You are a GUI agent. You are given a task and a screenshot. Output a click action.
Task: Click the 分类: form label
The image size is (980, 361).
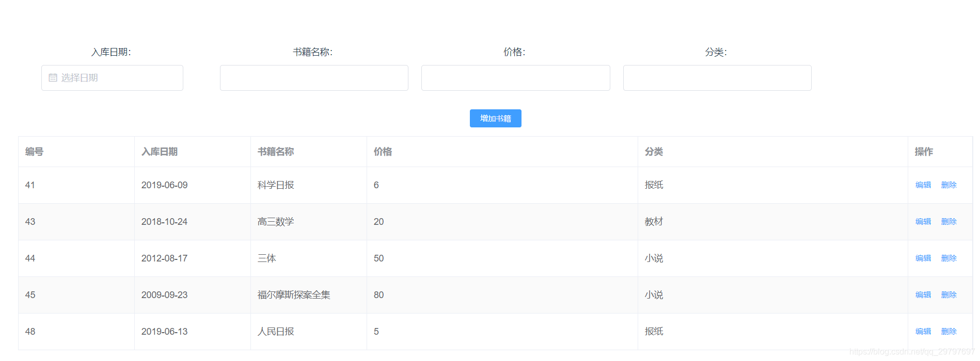pos(716,52)
